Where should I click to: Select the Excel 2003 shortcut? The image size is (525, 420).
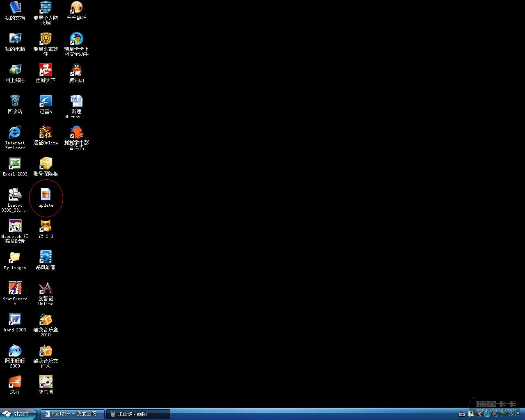point(15,167)
